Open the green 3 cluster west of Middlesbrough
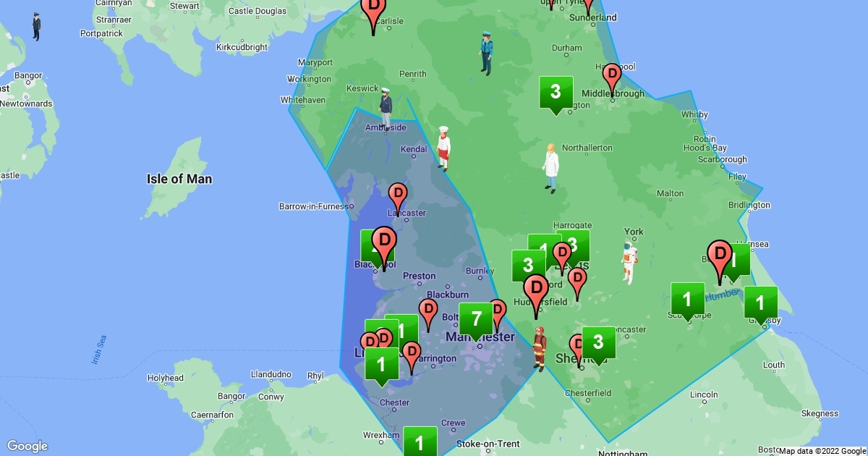Image resolution: width=868 pixels, height=456 pixels. [x=556, y=93]
